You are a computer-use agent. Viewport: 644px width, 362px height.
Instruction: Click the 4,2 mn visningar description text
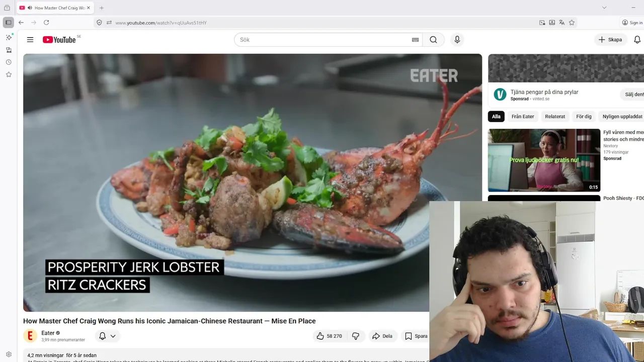(x=62, y=355)
